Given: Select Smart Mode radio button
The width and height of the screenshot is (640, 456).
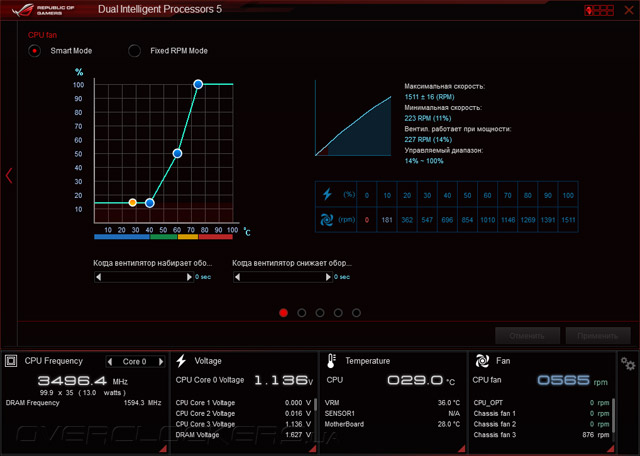Looking at the screenshot, I should 34,51.
